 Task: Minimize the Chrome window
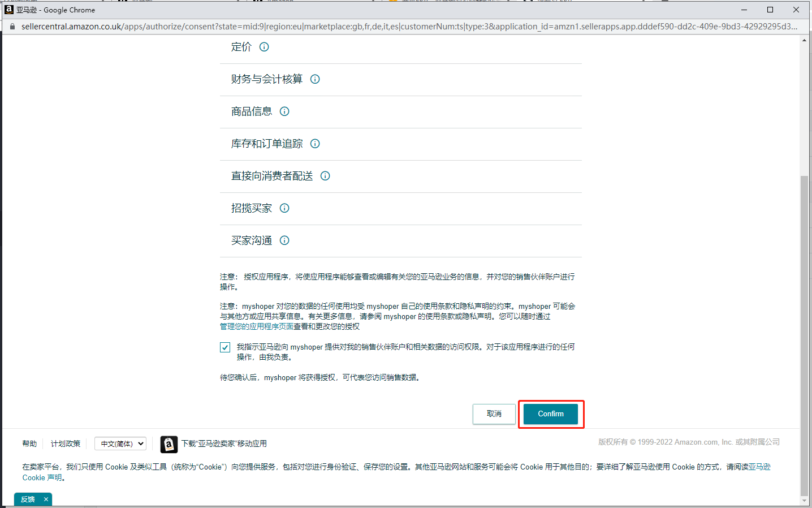tap(744, 10)
